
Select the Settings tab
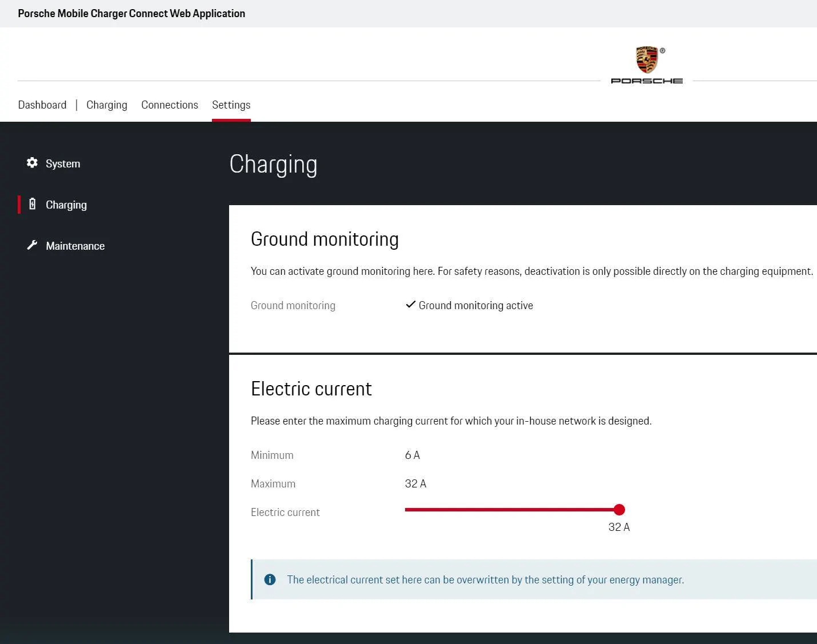click(x=231, y=105)
